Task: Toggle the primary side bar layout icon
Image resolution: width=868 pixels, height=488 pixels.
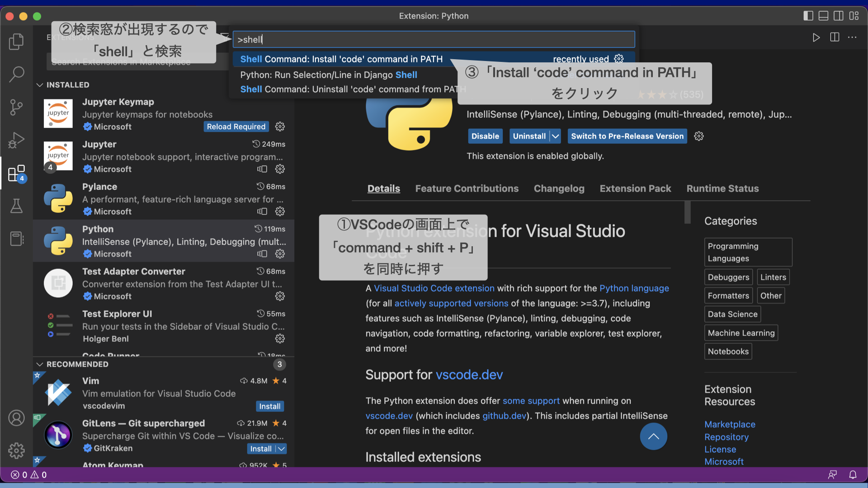Action: coord(808,16)
